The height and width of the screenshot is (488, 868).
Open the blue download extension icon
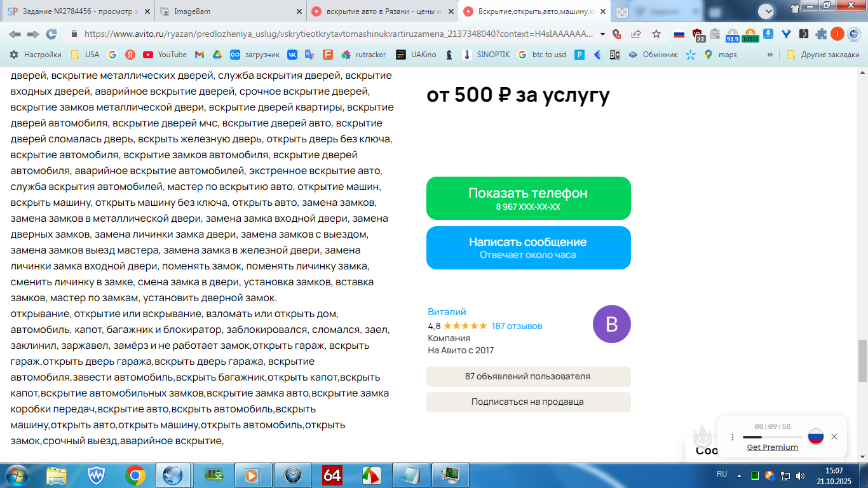(x=768, y=34)
